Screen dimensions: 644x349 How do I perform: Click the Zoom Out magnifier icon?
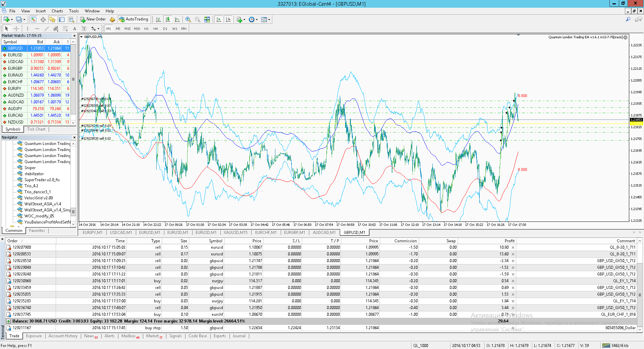pyautogui.click(x=198, y=19)
